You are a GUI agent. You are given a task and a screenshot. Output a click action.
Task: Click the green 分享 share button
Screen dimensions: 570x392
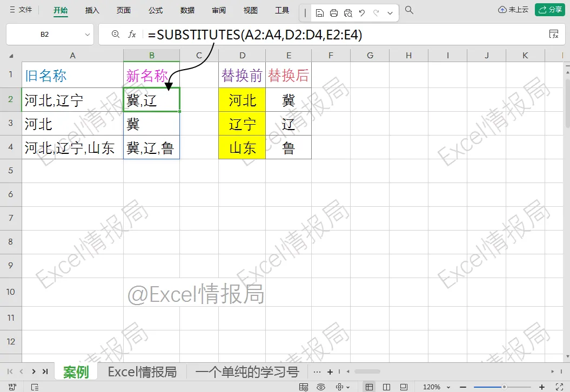(x=549, y=10)
